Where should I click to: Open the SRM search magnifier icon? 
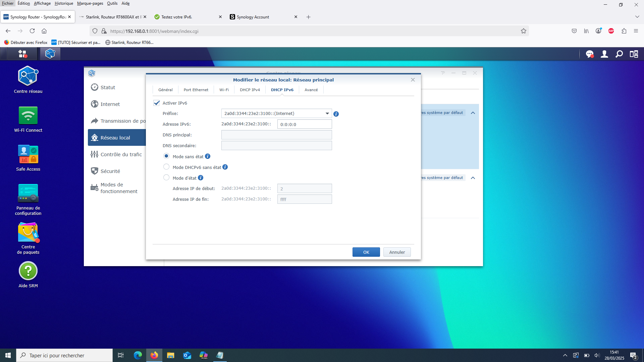tap(619, 54)
